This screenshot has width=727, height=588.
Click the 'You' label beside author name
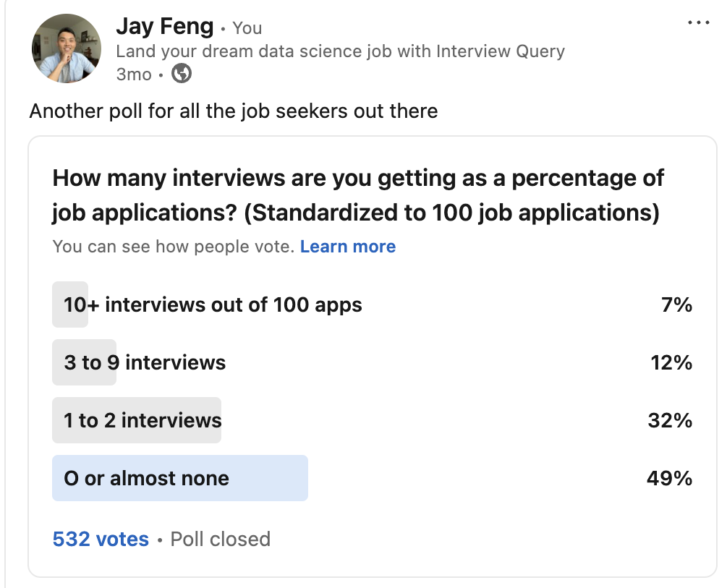247,28
